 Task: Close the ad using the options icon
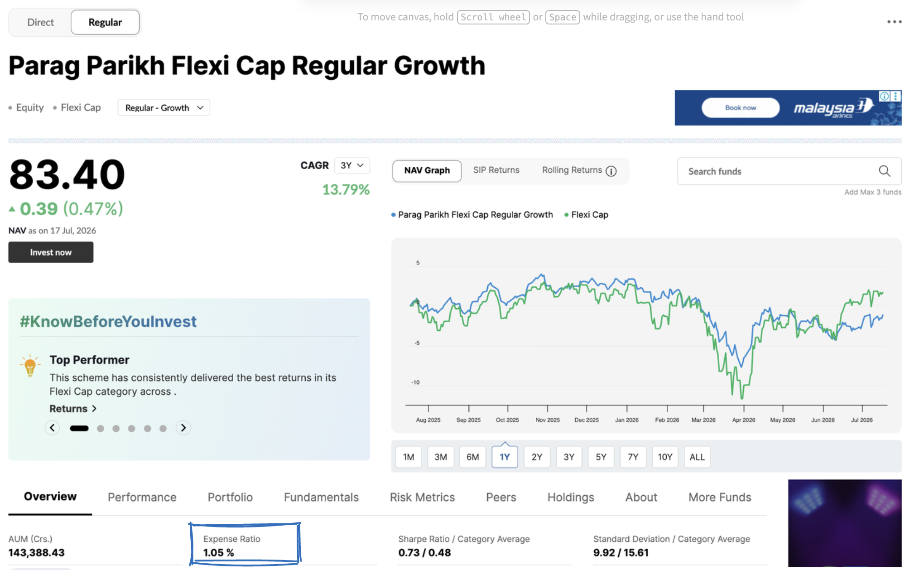click(895, 96)
